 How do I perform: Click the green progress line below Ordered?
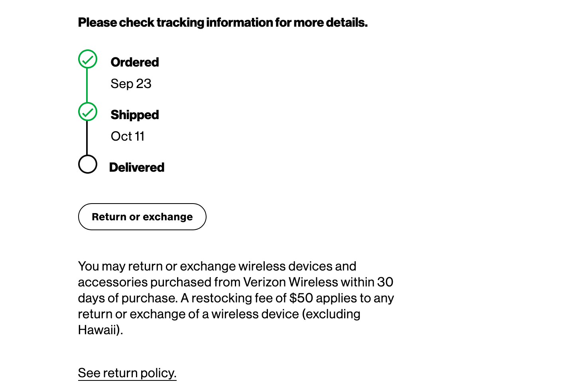tap(87, 86)
